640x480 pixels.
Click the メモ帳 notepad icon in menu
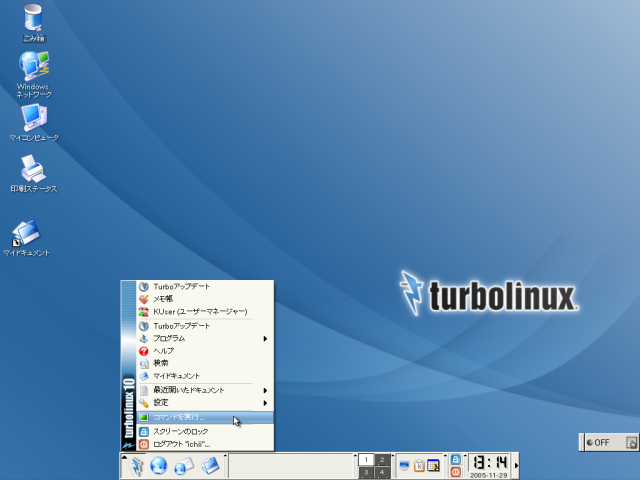[144, 299]
